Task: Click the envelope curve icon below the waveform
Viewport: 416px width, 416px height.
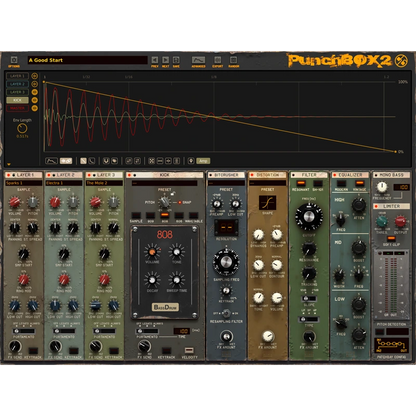Action: tap(51, 161)
